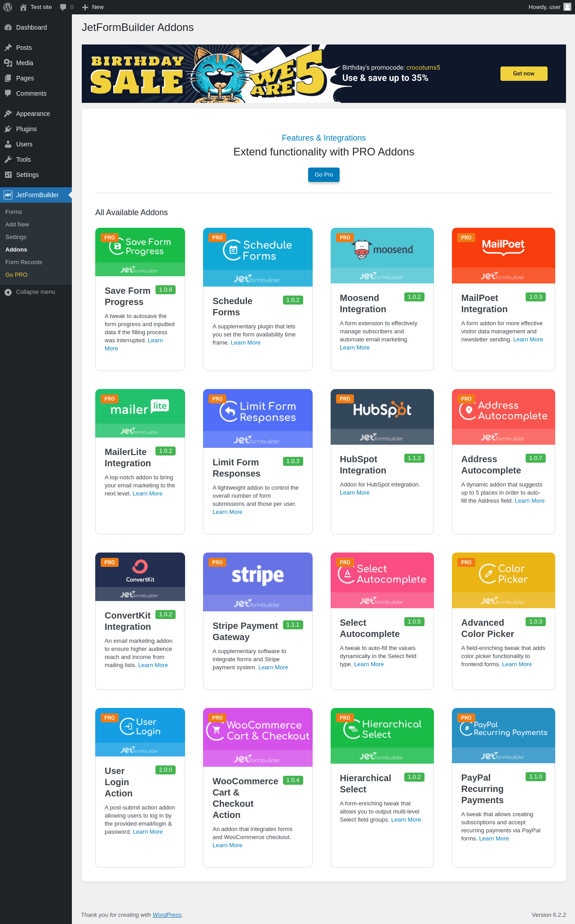Click the PayPal Recurring Payments banner
This screenshot has height=924, width=575.
pyautogui.click(x=504, y=735)
